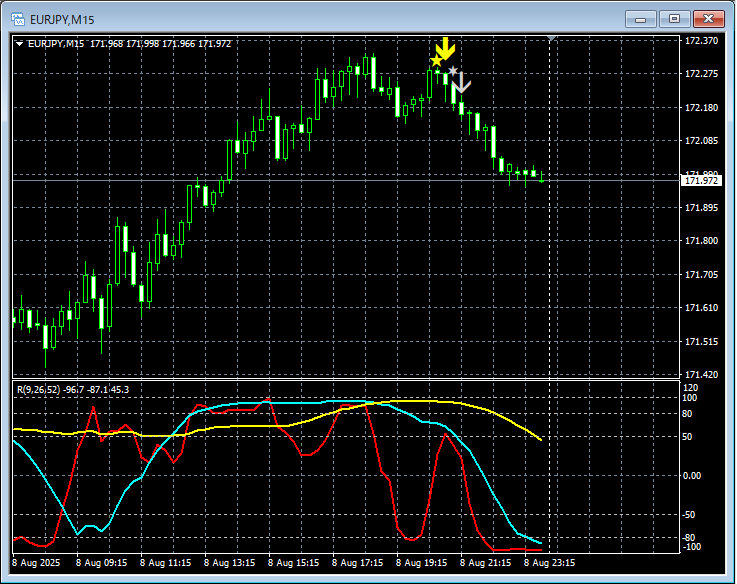The height and width of the screenshot is (584, 737).
Task: Click the 8 Aug 13:15 time label
Action: pos(229,563)
